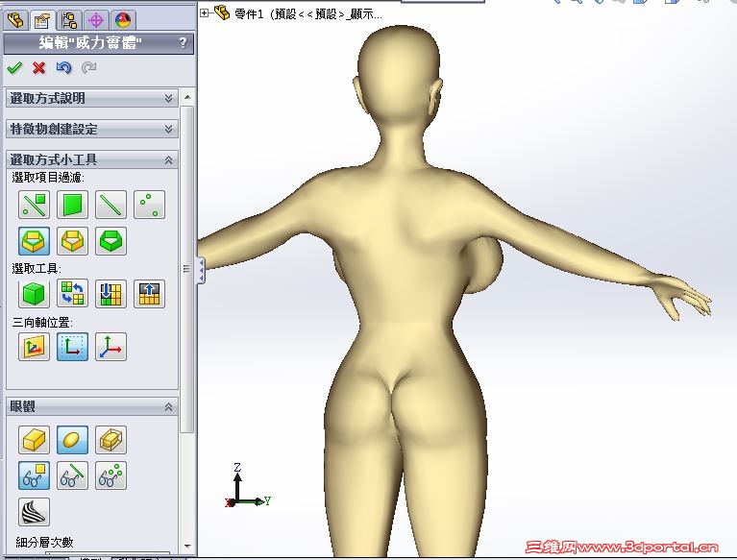Select the yellow open box filter icon
The height and width of the screenshot is (560, 737).
pos(72,241)
